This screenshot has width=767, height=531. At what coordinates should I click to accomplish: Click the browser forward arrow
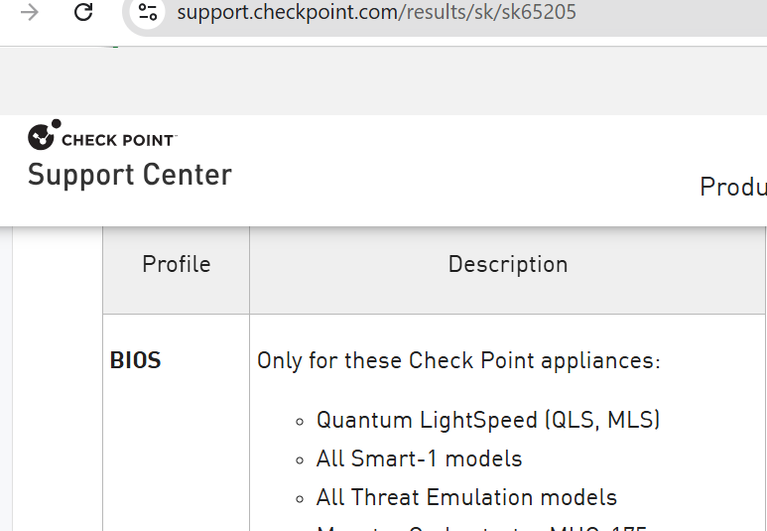click(x=30, y=12)
